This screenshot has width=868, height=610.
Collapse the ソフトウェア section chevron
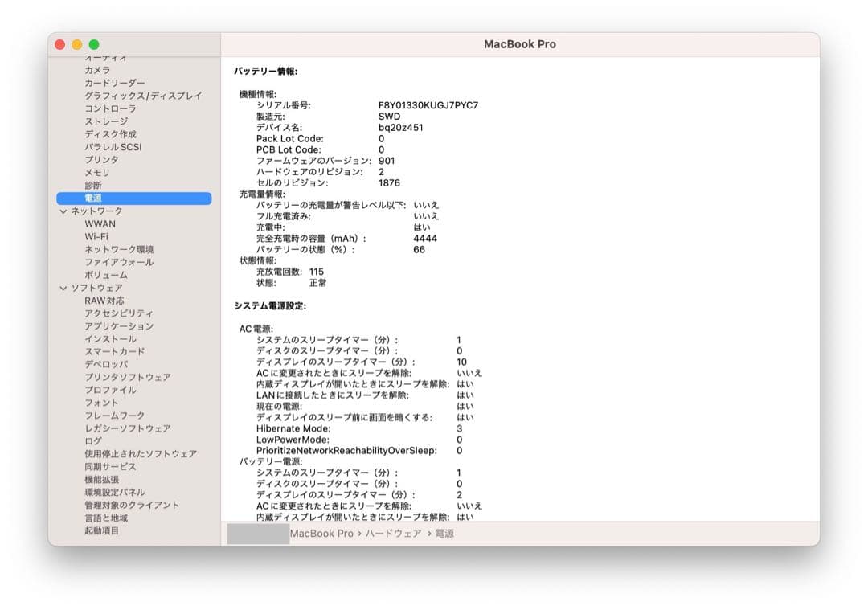63,288
